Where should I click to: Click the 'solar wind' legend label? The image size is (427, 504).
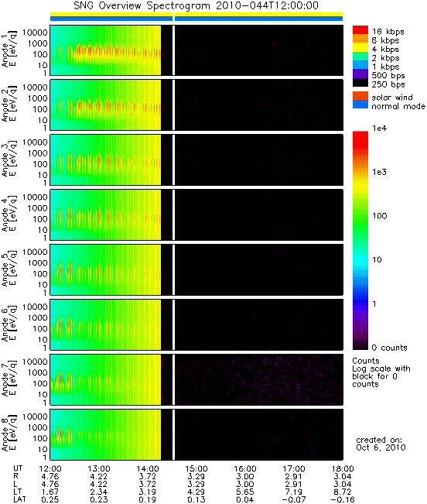point(392,98)
